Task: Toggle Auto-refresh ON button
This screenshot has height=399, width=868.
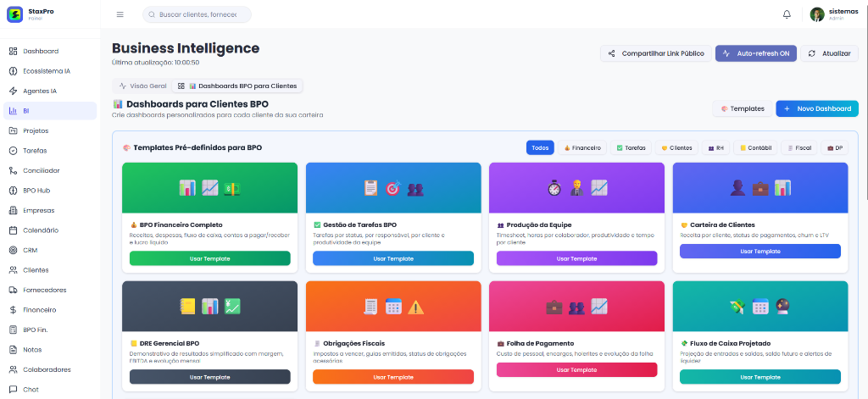Action: tap(755, 53)
